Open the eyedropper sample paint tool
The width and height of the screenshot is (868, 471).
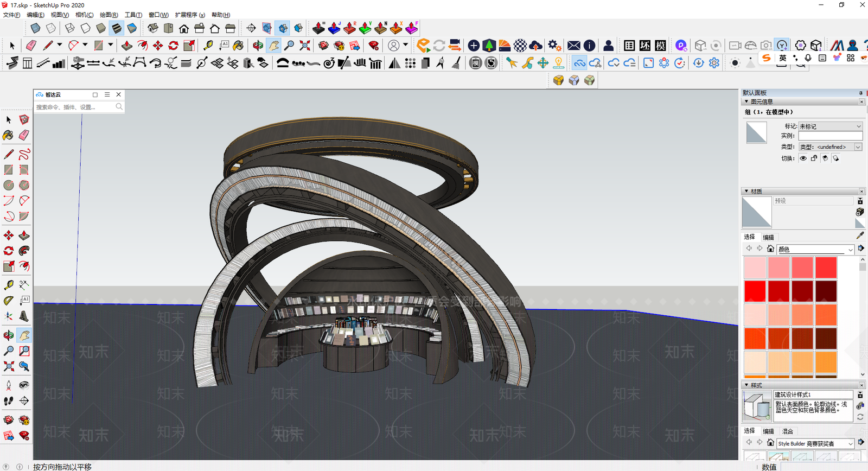[860, 235]
